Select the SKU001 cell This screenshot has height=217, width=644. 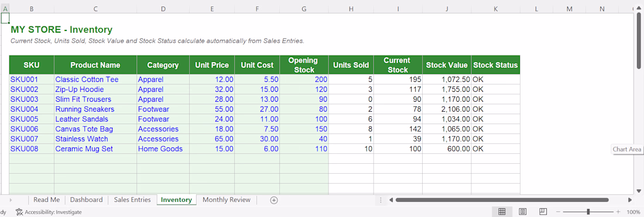[x=32, y=80]
